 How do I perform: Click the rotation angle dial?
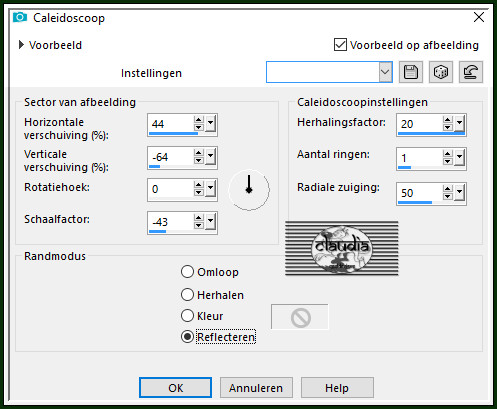click(x=249, y=190)
